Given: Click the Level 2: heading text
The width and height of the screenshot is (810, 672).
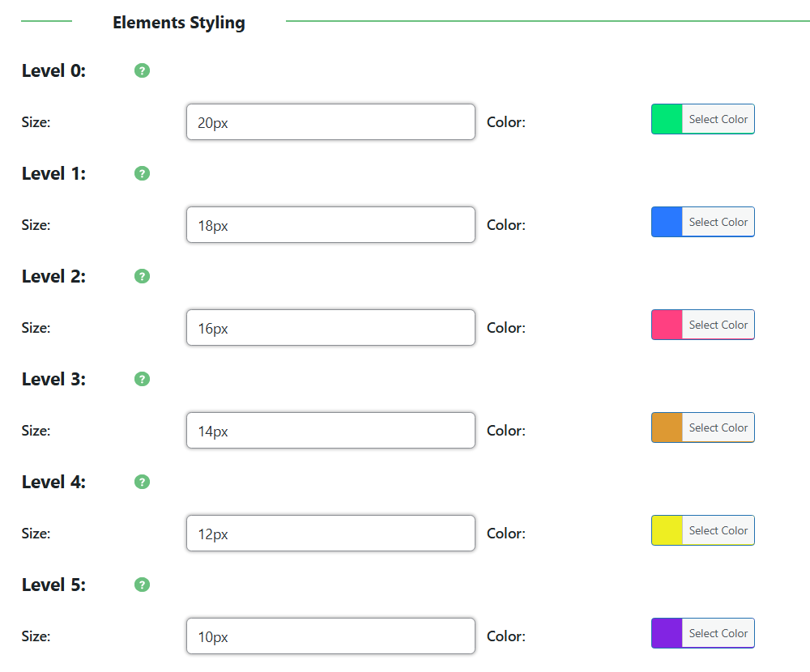Looking at the screenshot, I should (53, 276).
